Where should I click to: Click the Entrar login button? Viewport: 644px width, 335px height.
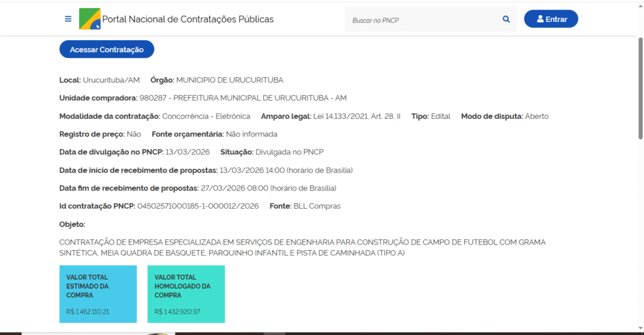point(551,19)
